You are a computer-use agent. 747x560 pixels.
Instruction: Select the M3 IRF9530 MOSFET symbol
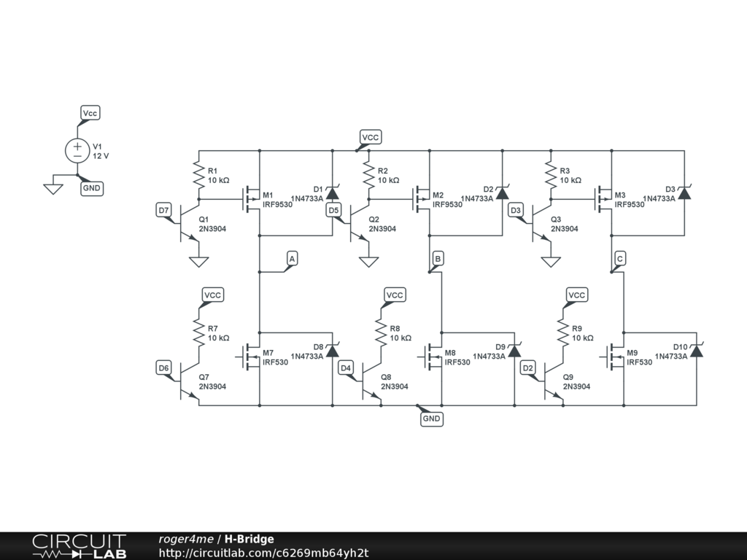(604, 199)
